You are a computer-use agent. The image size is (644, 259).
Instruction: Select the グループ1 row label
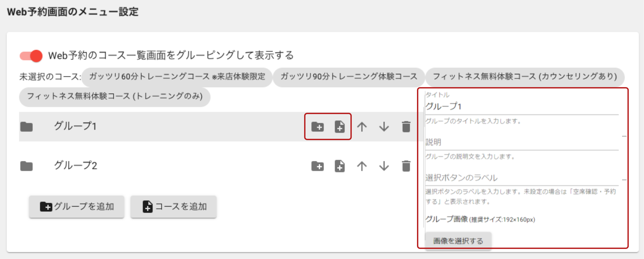click(x=75, y=126)
